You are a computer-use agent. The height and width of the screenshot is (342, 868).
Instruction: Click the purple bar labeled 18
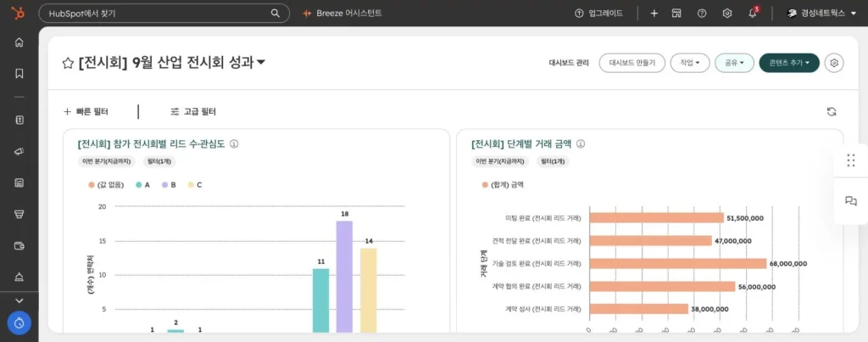point(344,277)
